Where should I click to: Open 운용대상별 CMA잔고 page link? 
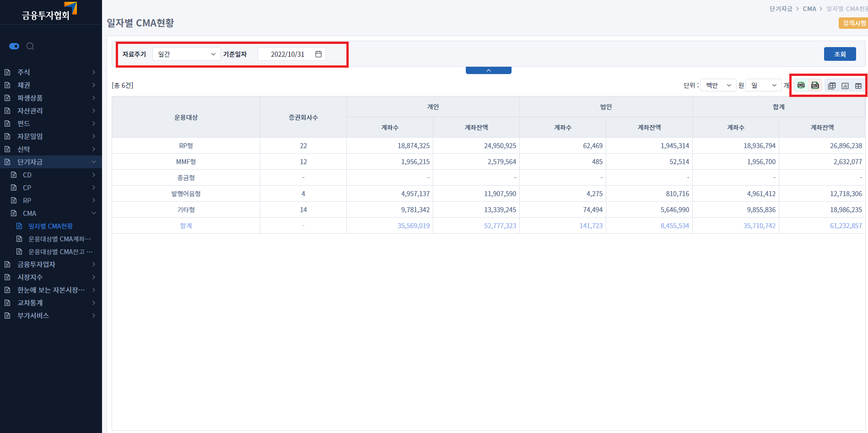[x=60, y=251]
